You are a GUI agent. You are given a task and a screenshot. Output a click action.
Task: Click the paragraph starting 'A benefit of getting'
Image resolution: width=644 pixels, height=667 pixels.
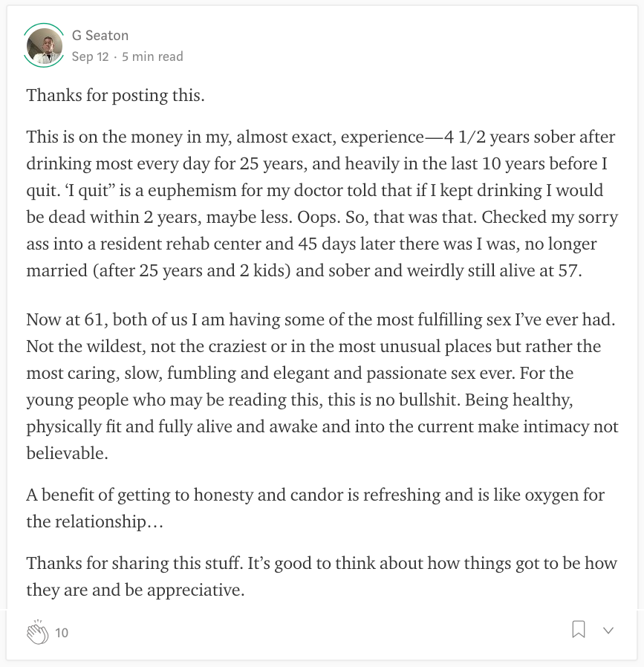point(315,508)
